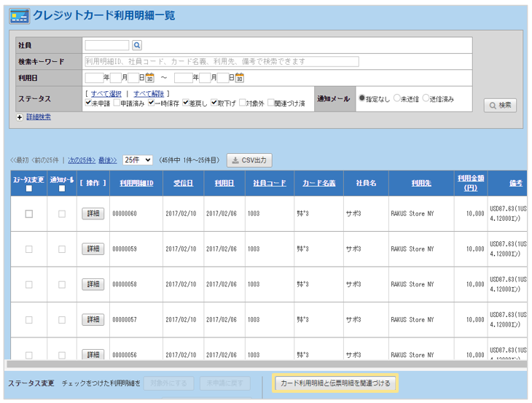Open 詳細 for record 00000060
This screenshot has height=403, width=532.
point(93,214)
